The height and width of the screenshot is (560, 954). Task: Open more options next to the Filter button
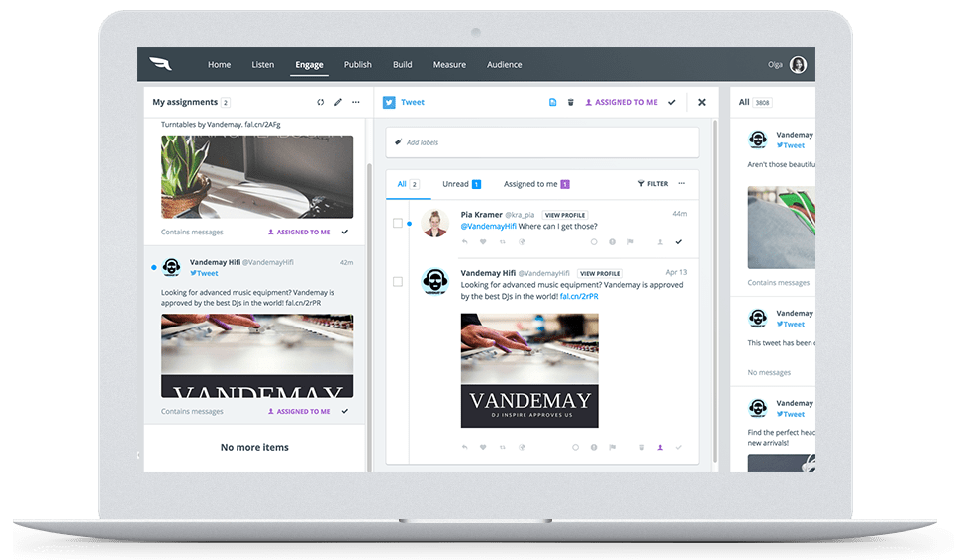pos(682,183)
